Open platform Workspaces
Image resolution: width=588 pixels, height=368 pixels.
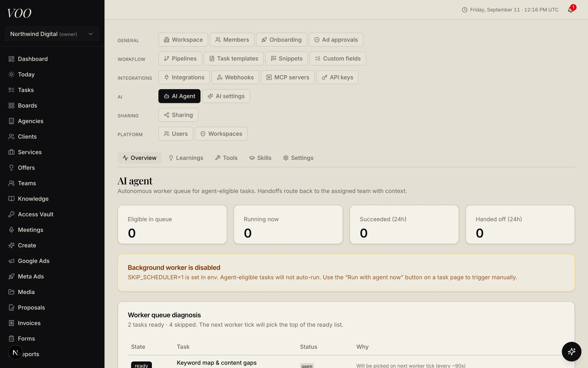(x=221, y=134)
